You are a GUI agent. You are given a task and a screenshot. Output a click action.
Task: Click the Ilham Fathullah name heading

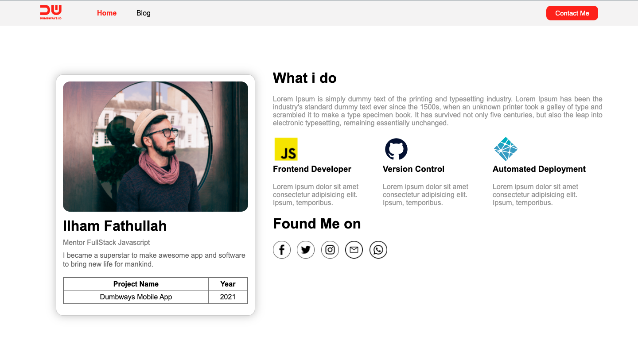click(x=115, y=226)
